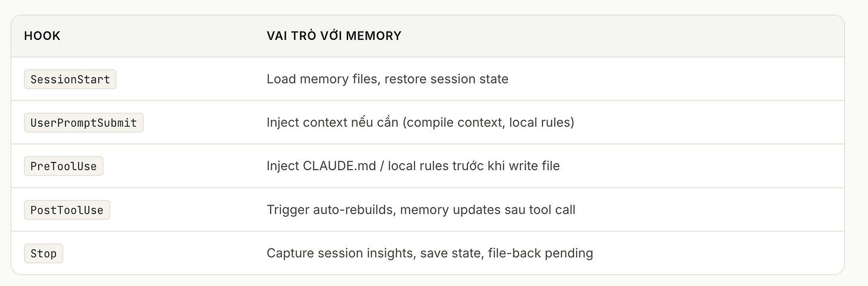Click the HOOK column header
868x286 pixels.
point(42,36)
